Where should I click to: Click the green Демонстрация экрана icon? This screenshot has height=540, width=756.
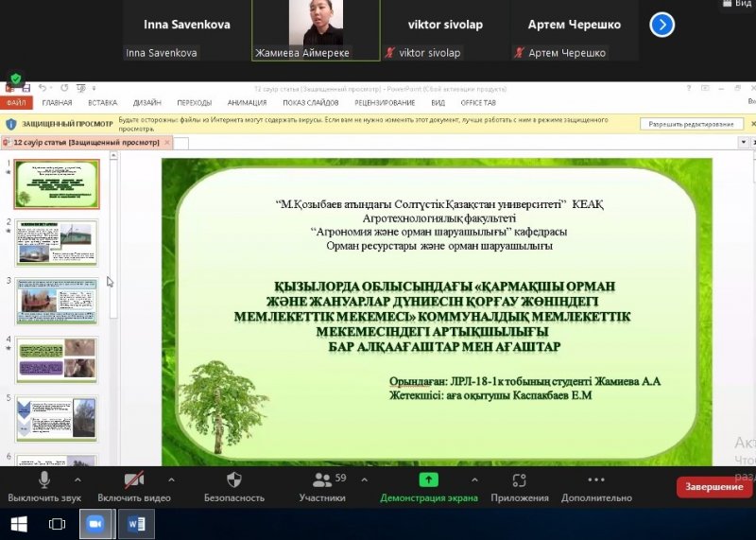point(428,480)
